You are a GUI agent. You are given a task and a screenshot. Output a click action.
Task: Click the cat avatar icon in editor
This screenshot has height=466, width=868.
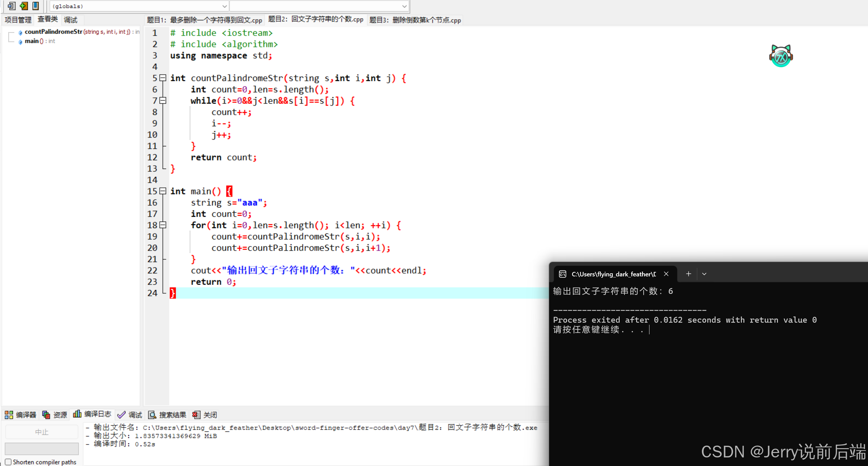pyautogui.click(x=781, y=56)
